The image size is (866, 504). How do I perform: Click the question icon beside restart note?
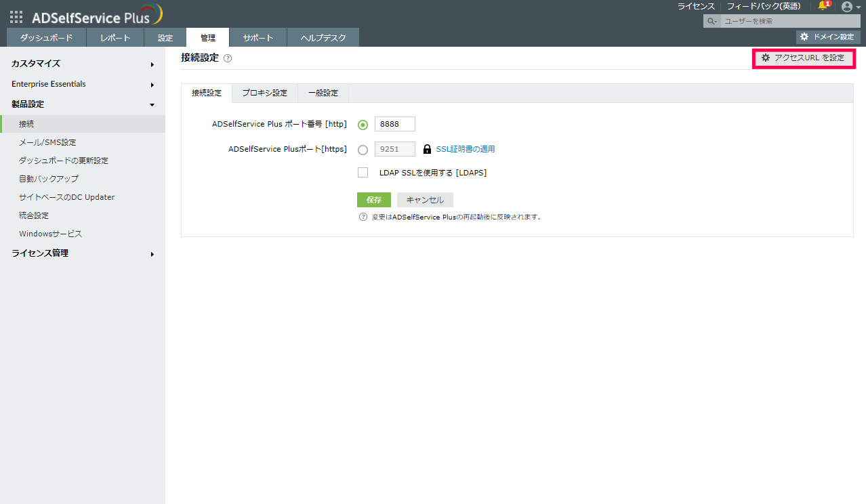click(363, 217)
